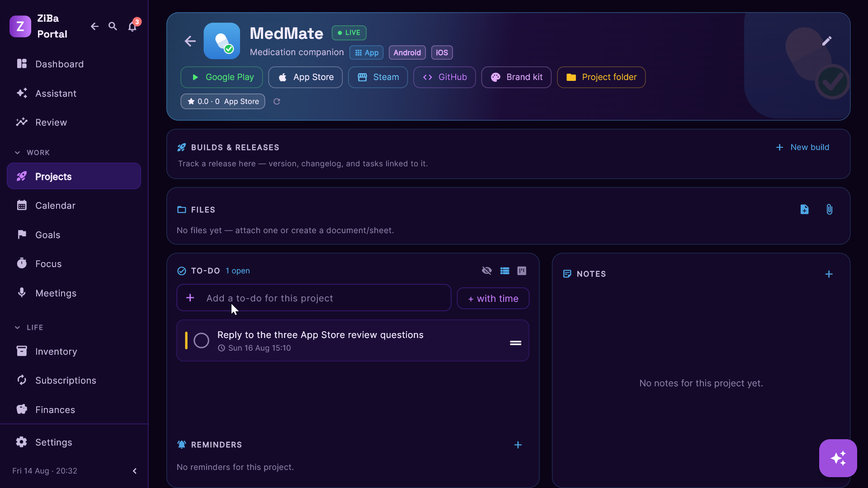Screen dimensions: 868x488
Task: Open the Google Play link
Action: pos(222,77)
